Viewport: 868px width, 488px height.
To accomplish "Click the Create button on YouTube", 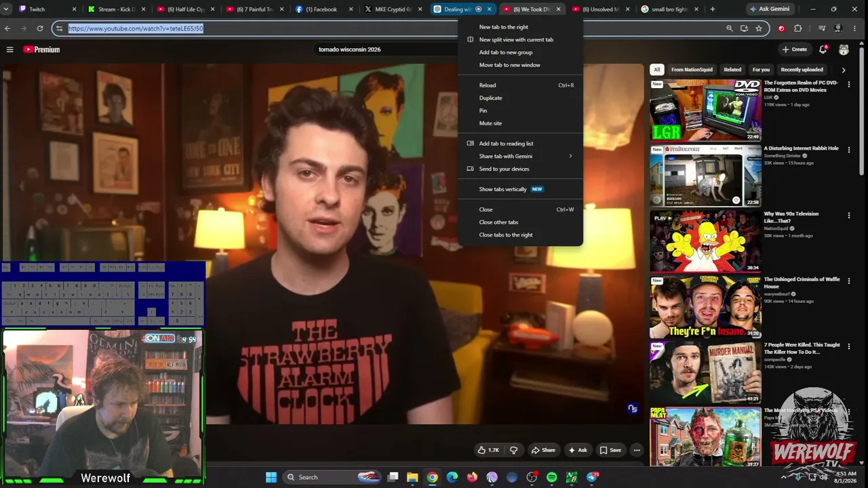I will coord(794,49).
